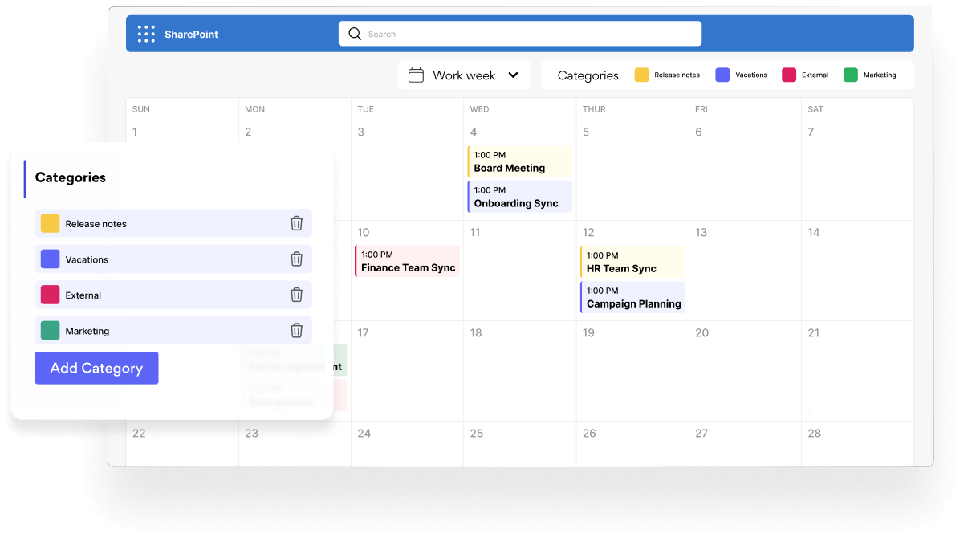
Task: Click the SharePoint title
Action: tap(191, 35)
